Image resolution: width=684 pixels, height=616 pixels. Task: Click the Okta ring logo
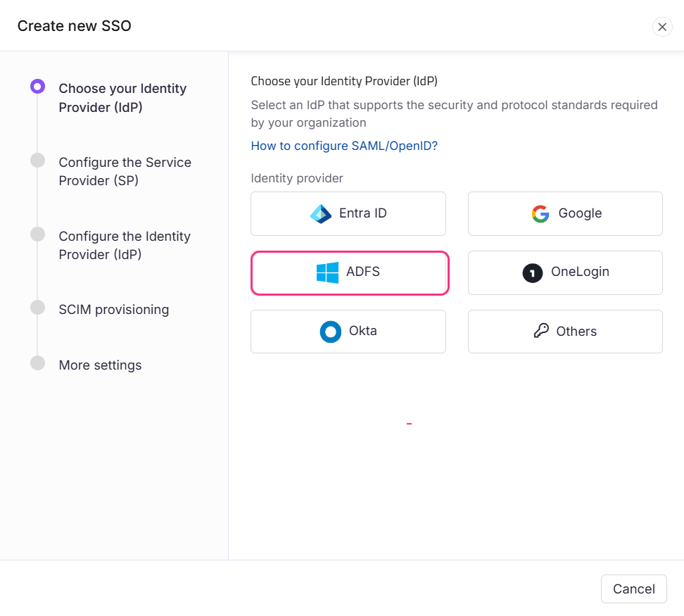pos(331,332)
